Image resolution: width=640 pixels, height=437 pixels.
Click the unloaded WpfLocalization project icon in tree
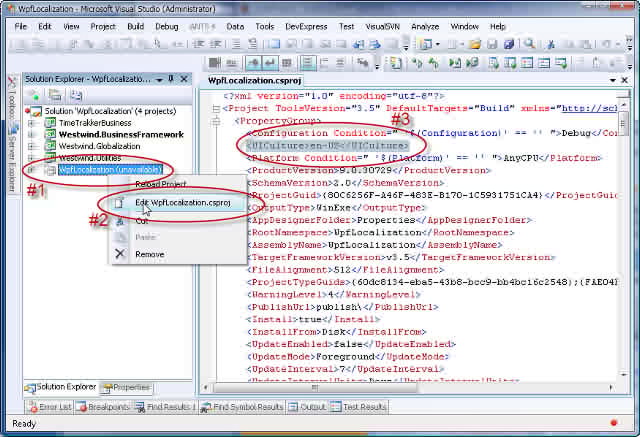pyautogui.click(x=50, y=170)
